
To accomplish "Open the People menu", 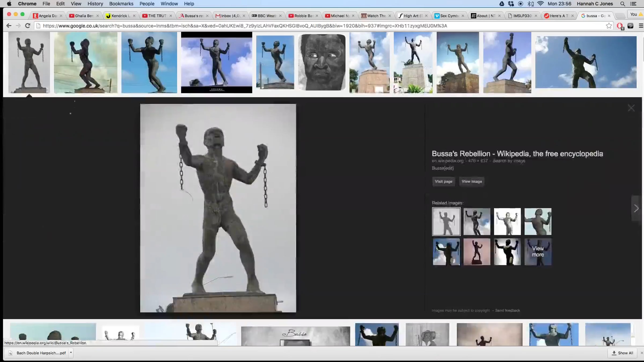I will [147, 4].
